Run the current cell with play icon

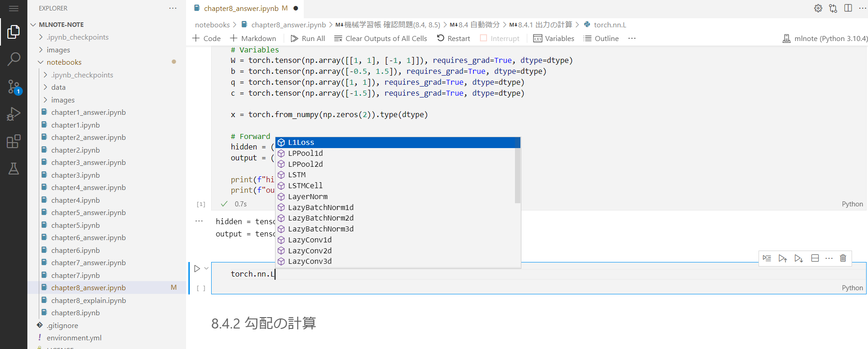coord(197,269)
